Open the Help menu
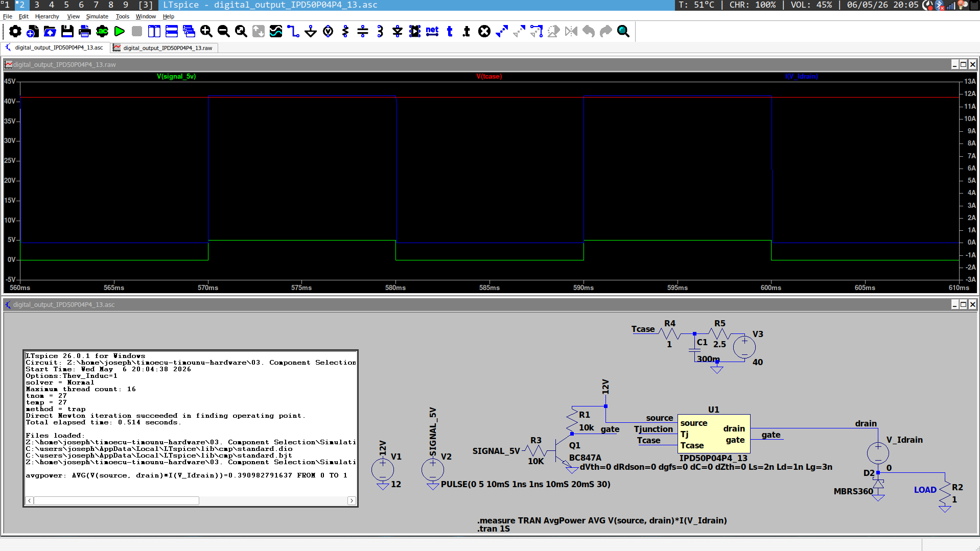Viewport: 980px width, 551px height. [x=169, y=16]
